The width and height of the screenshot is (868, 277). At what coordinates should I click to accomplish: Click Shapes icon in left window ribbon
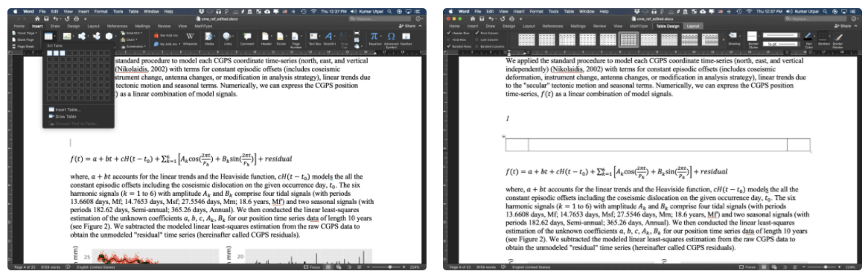82,36
